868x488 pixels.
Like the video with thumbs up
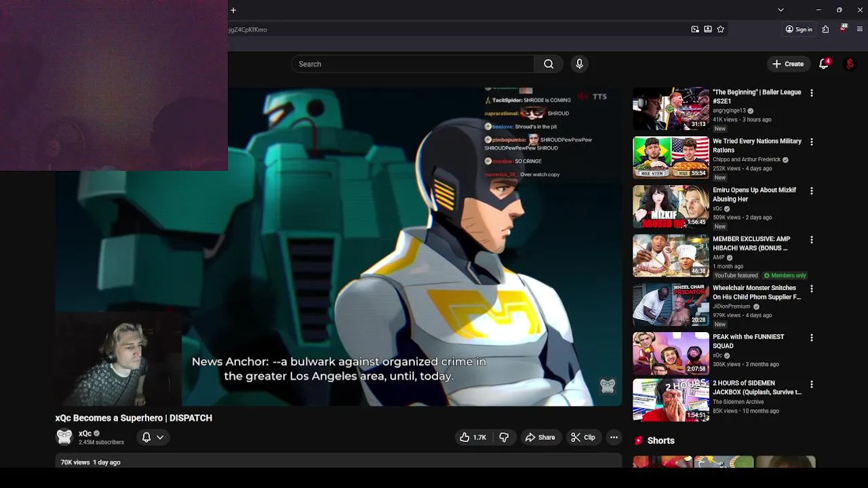pyautogui.click(x=473, y=437)
